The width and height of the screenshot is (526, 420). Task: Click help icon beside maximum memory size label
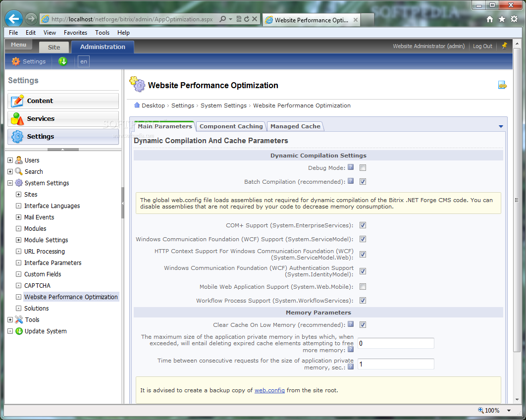[x=351, y=349]
